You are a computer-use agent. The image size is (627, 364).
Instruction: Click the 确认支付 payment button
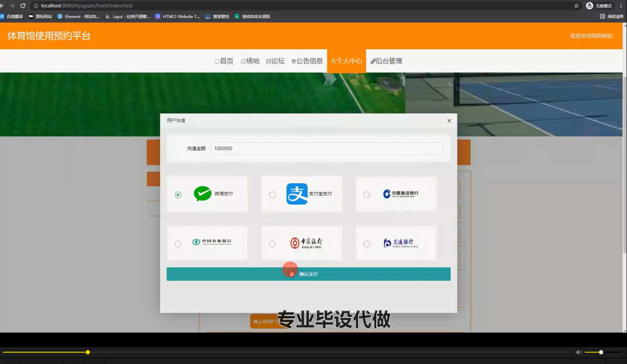point(308,273)
